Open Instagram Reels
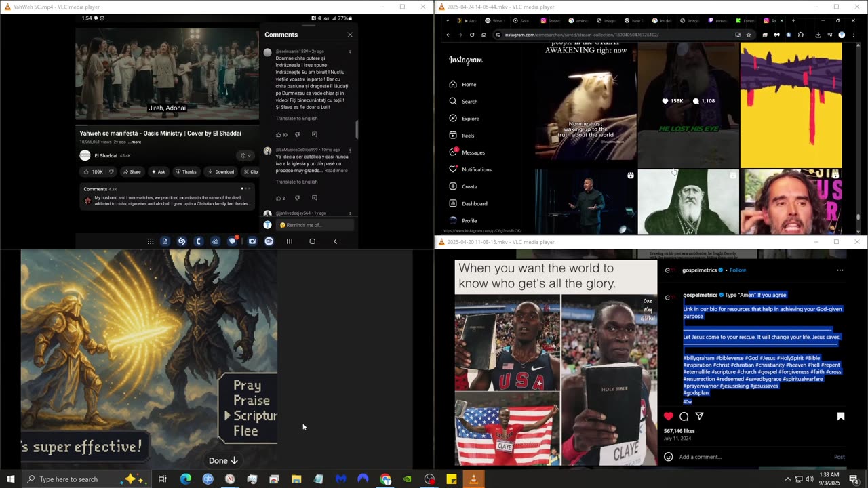868x488 pixels. [461, 135]
